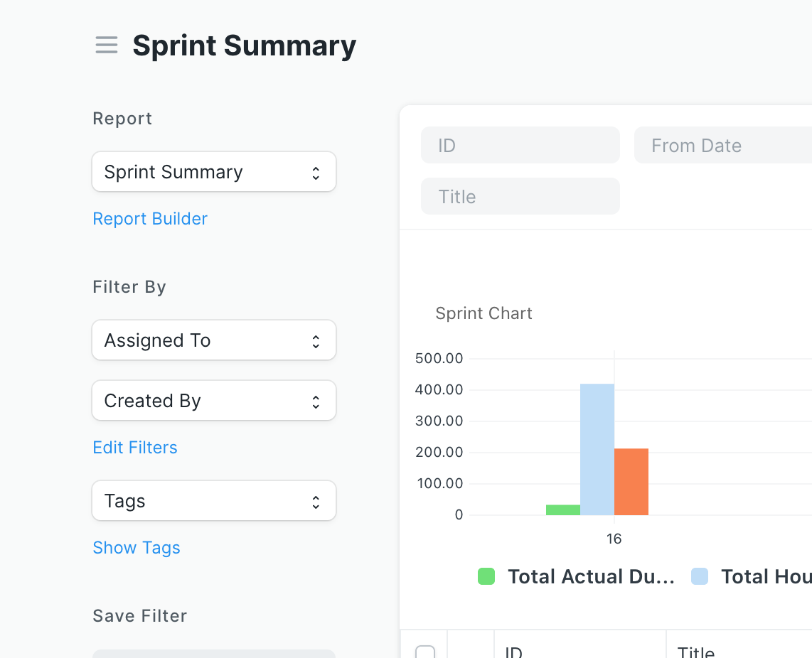Viewport: 812px width, 658px height.
Task: Open the Tags dropdown
Action: [213, 500]
